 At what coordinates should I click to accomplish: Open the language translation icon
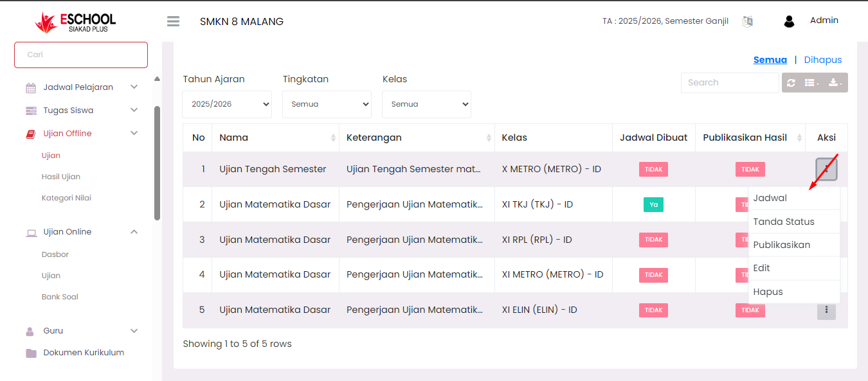(747, 21)
